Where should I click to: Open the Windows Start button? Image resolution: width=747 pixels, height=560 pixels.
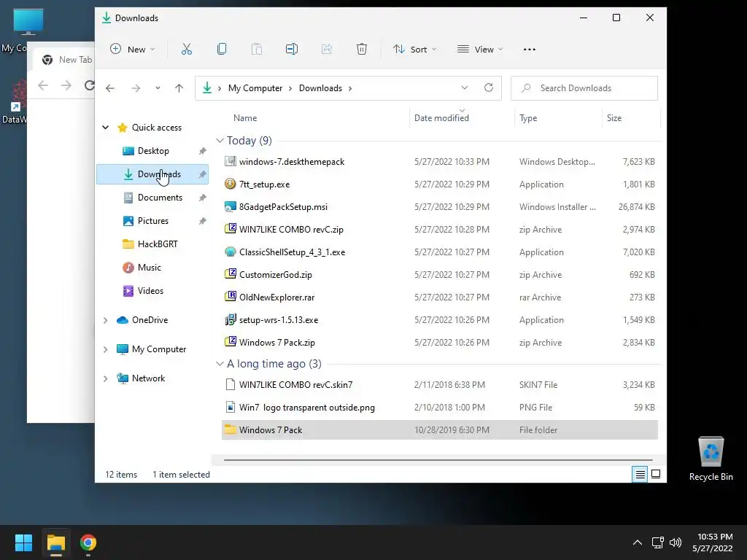coord(23,542)
